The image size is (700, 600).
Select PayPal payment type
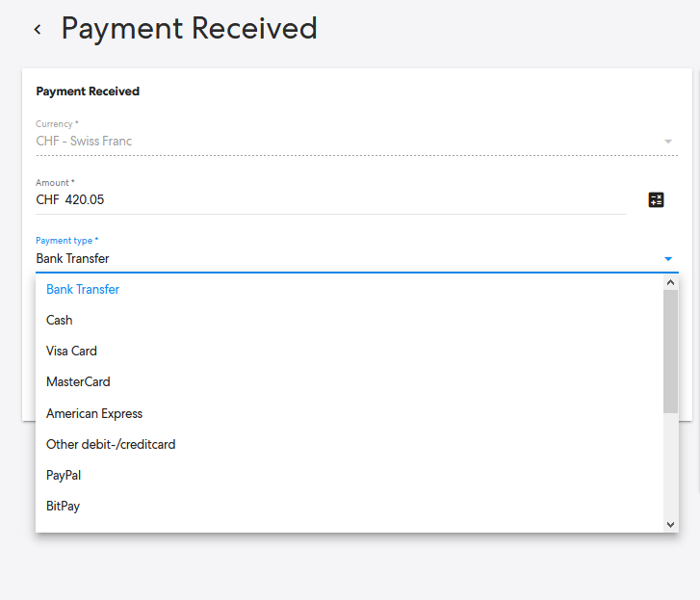tap(349, 475)
